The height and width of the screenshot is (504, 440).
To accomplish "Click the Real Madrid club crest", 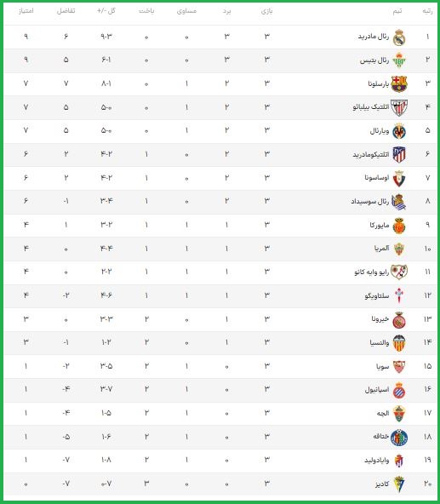I will pos(399,37).
